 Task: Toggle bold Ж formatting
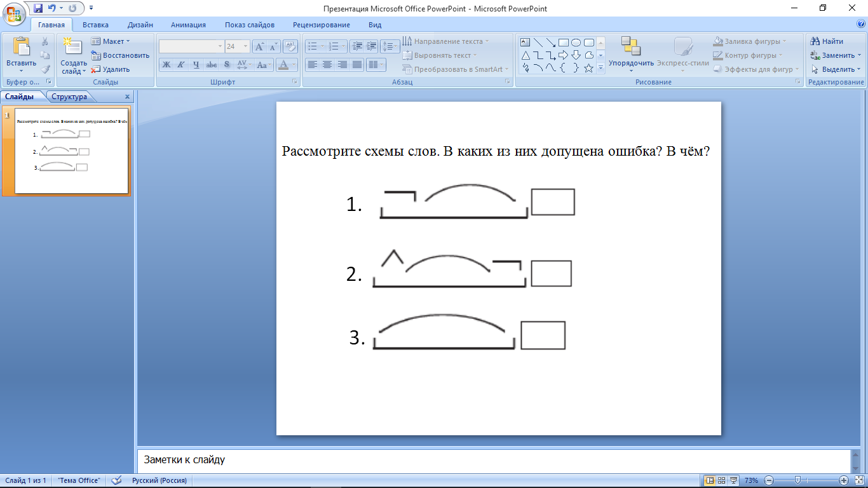pyautogui.click(x=166, y=64)
